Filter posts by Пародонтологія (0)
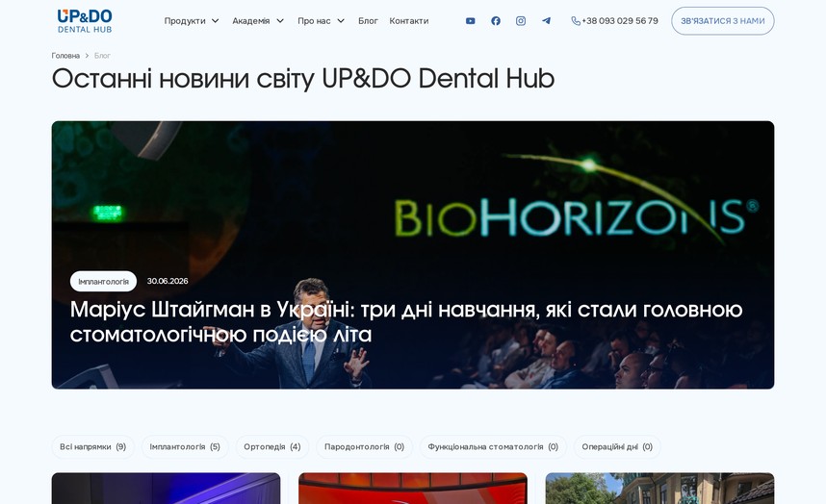This screenshot has width=826, height=504. click(x=364, y=446)
